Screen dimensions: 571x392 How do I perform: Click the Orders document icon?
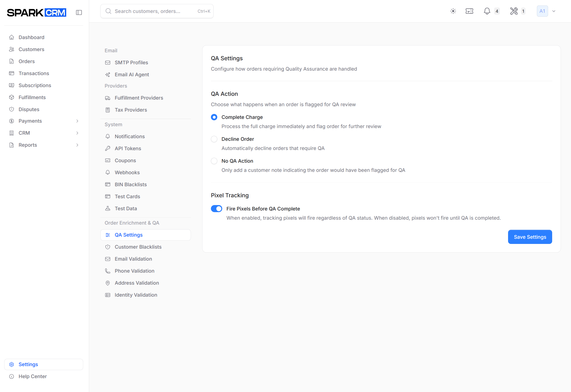coord(12,61)
